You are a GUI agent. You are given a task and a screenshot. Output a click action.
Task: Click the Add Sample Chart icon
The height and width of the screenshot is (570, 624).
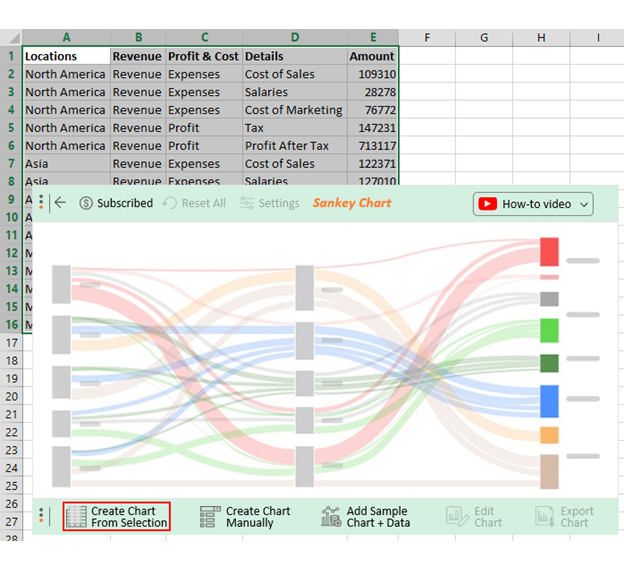click(331, 517)
